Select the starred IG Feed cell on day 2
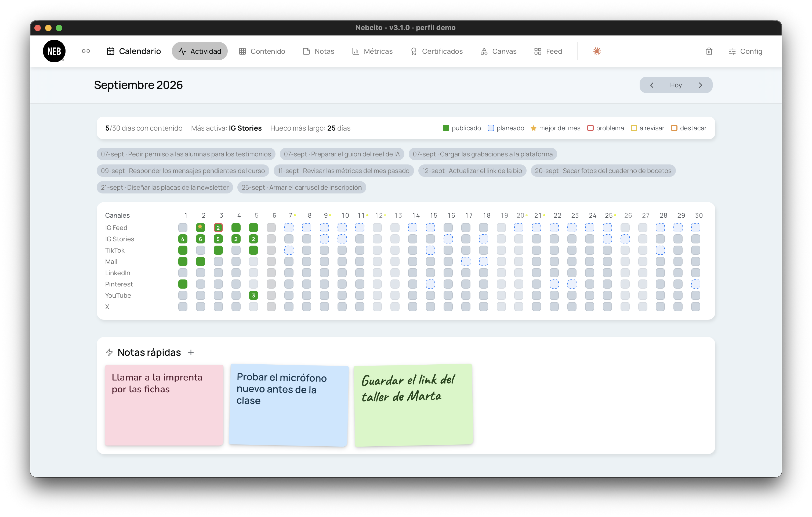This screenshot has height=517, width=812. pos(200,227)
